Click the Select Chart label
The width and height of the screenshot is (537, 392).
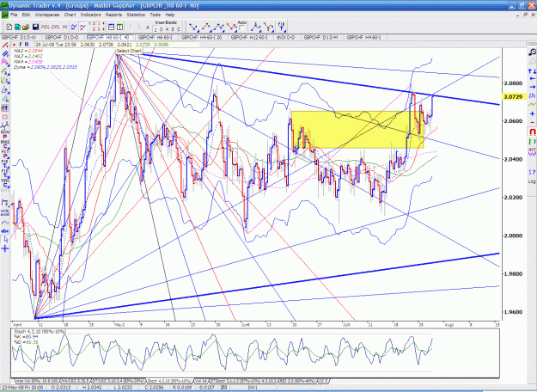pyautogui.click(x=129, y=51)
